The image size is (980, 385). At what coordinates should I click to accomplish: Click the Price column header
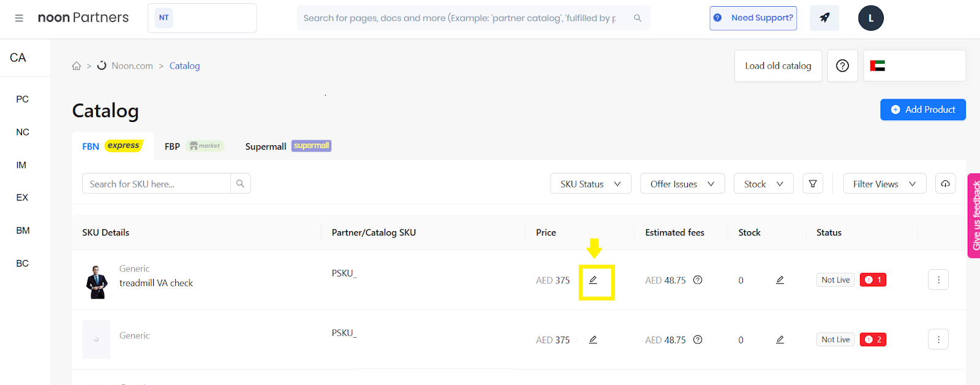pos(546,232)
